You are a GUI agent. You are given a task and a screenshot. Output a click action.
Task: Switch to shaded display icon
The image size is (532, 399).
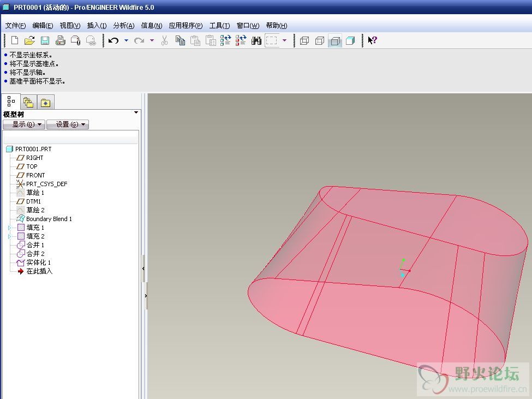pos(350,40)
